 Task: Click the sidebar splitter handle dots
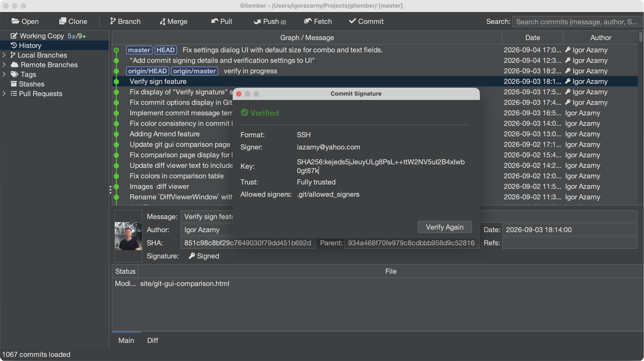pos(110,190)
